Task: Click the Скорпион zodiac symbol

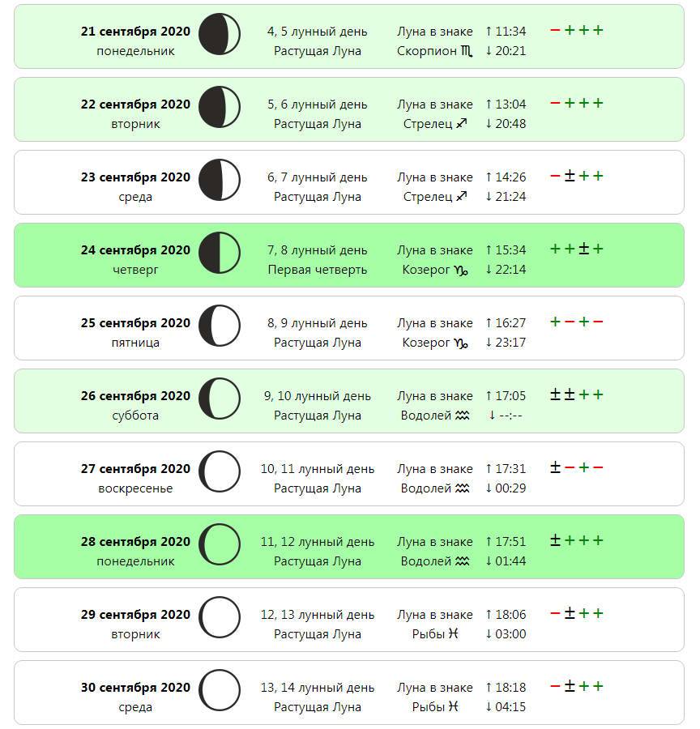Action: [x=467, y=51]
